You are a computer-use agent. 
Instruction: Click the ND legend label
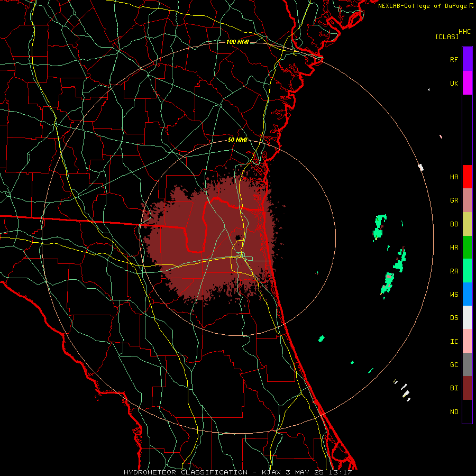(454, 412)
